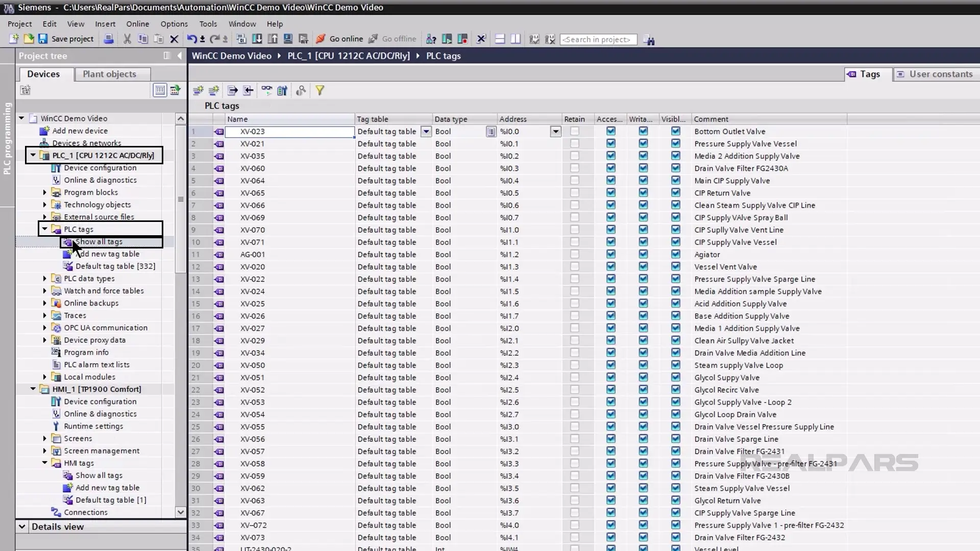Click the first Insert row icon in tag toolbar

click(x=198, y=90)
